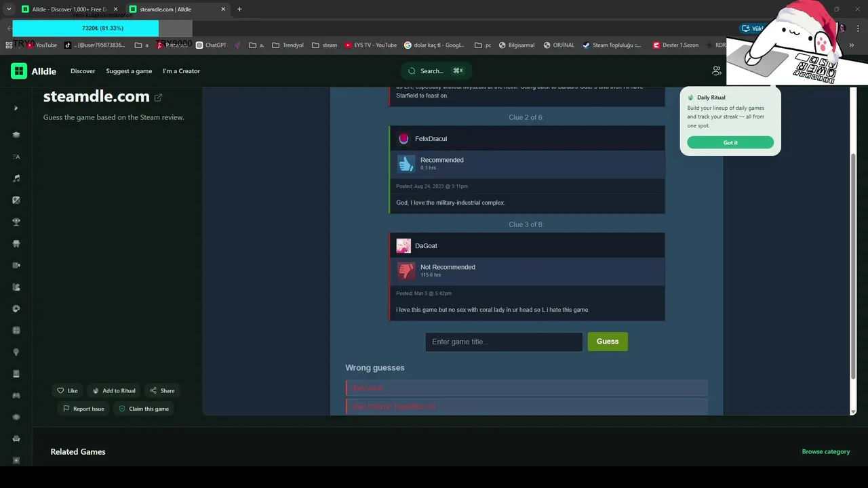The image size is (868, 488).
Task: Claim this game
Action: (x=144, y=409)
